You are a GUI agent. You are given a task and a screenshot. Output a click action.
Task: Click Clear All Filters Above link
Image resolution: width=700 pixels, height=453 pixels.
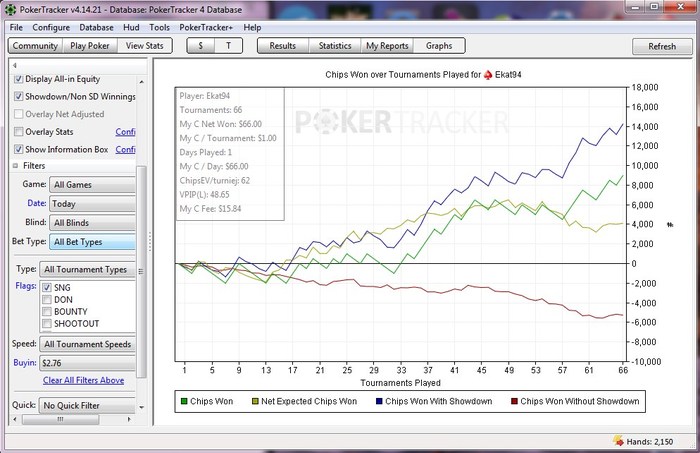[83, 380]
